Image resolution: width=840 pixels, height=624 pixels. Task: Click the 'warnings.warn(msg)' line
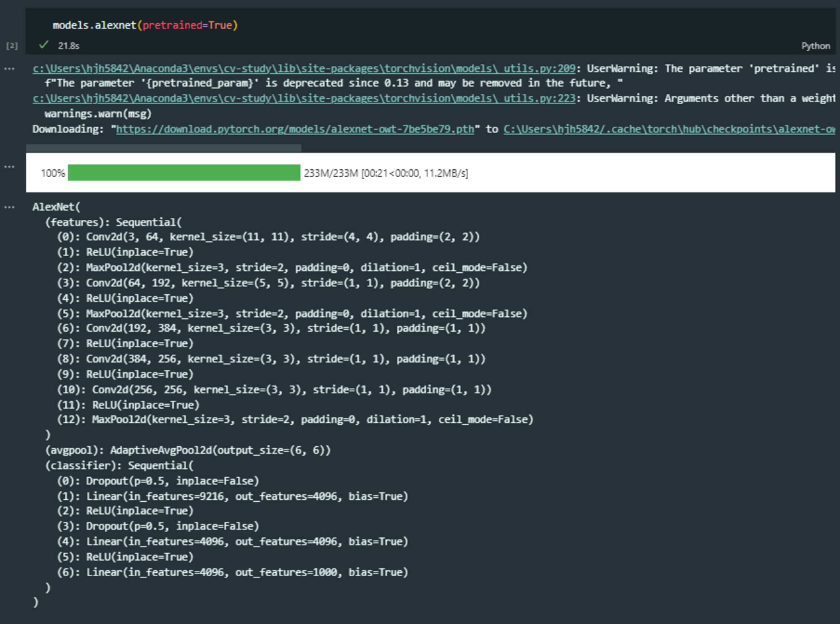click(x=98, y=113)
